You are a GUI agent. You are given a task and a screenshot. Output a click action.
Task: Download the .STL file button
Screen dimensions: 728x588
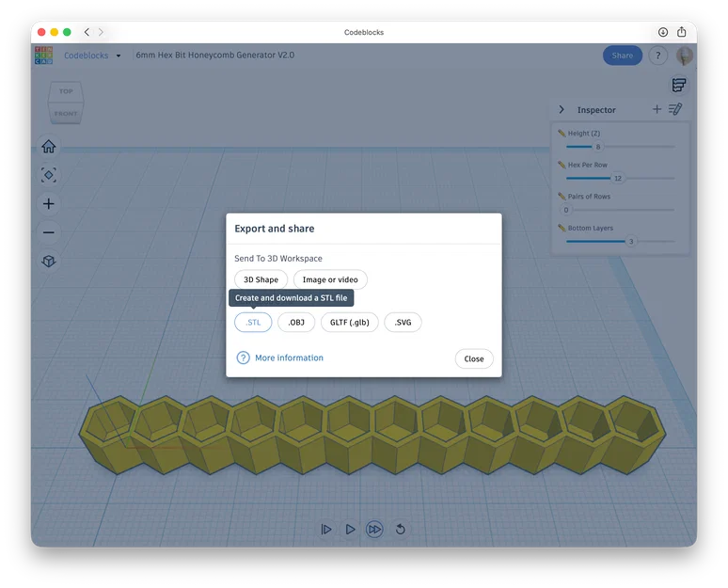[253, 323]
